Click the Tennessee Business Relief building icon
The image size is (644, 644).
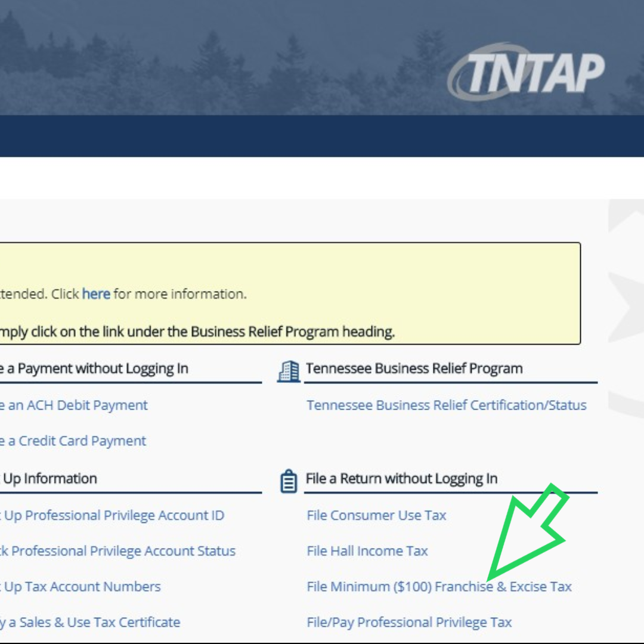click(289, 371)
